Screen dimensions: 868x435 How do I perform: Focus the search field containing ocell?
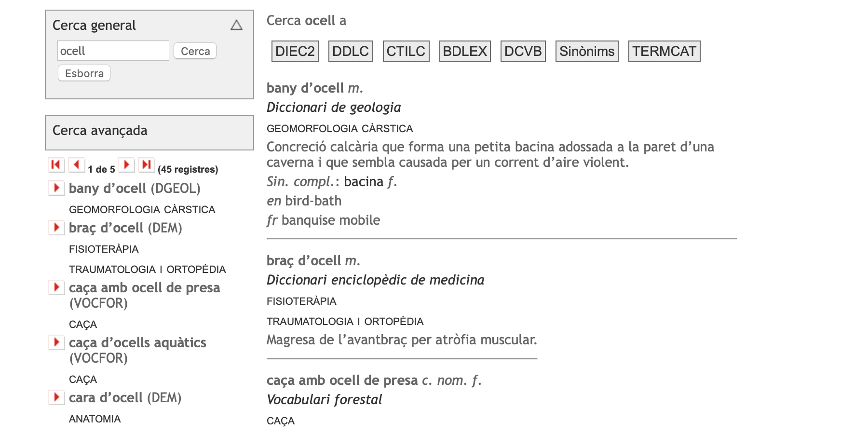point(113,51)
